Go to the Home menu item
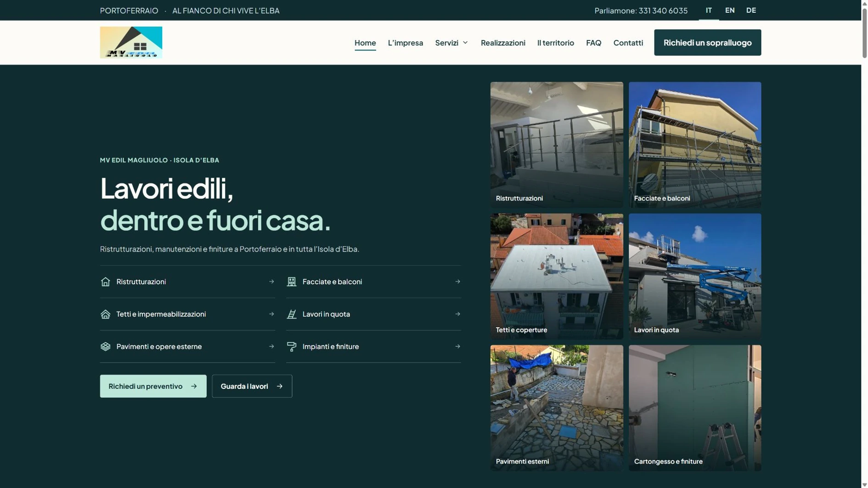The height and width of the screenshot is (488, 868). coord(365,43)
